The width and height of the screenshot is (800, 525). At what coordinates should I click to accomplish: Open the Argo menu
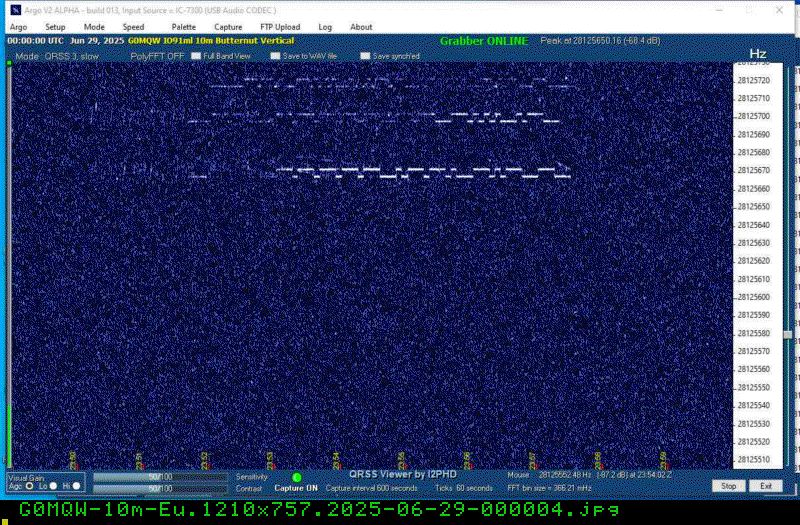[x=18, y=27]
